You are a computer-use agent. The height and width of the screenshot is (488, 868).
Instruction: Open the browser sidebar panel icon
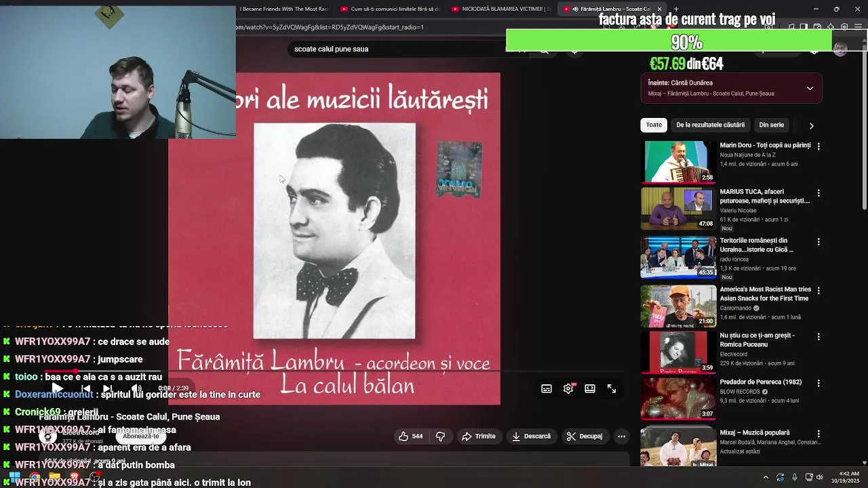click(804, 26)
